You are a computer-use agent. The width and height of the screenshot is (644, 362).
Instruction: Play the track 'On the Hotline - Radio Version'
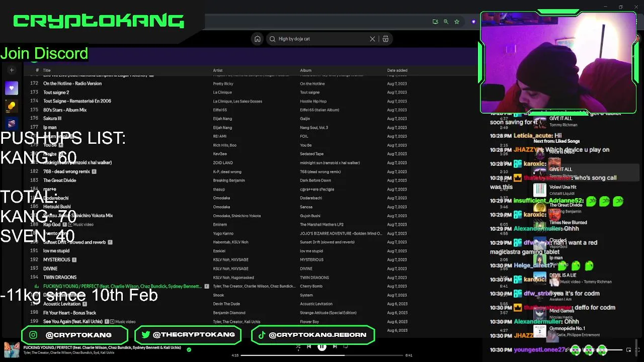pyautogui.click(x=72, y=83)
